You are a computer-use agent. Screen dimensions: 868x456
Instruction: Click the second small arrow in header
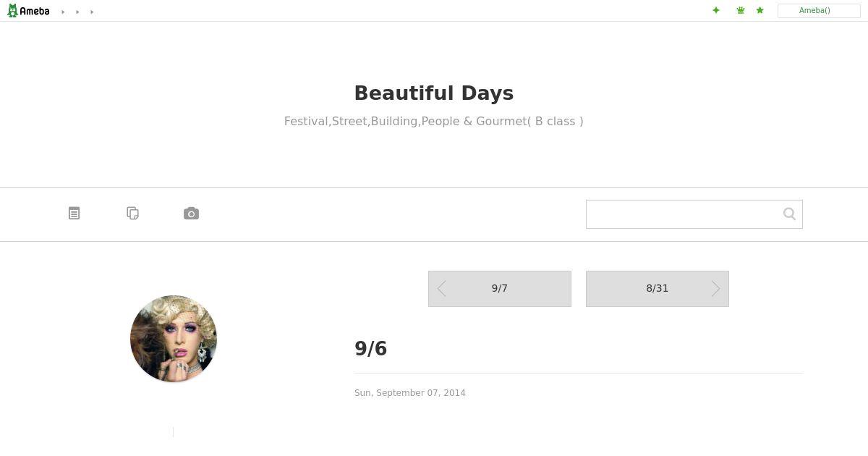[x=77, y=12]
